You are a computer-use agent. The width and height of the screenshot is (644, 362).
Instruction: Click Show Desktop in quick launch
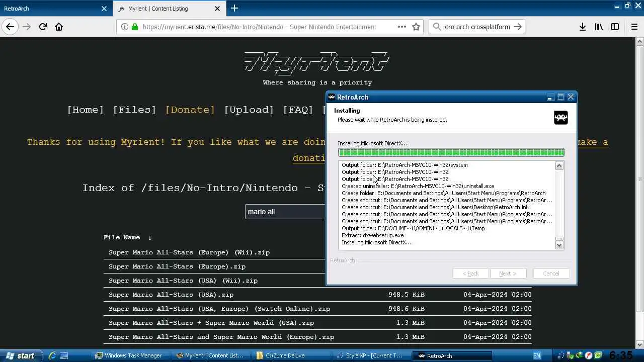pyautogui.click(x=64, y=355)
